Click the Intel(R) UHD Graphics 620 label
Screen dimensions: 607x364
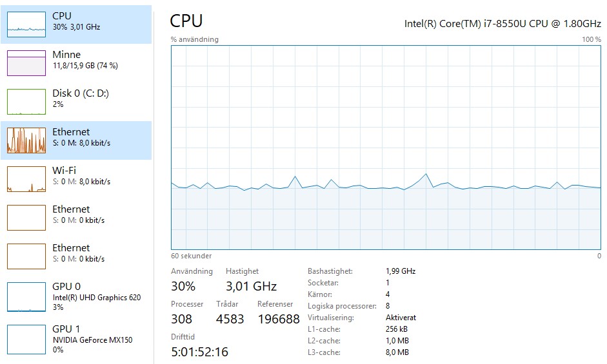[x=96, y=298]
